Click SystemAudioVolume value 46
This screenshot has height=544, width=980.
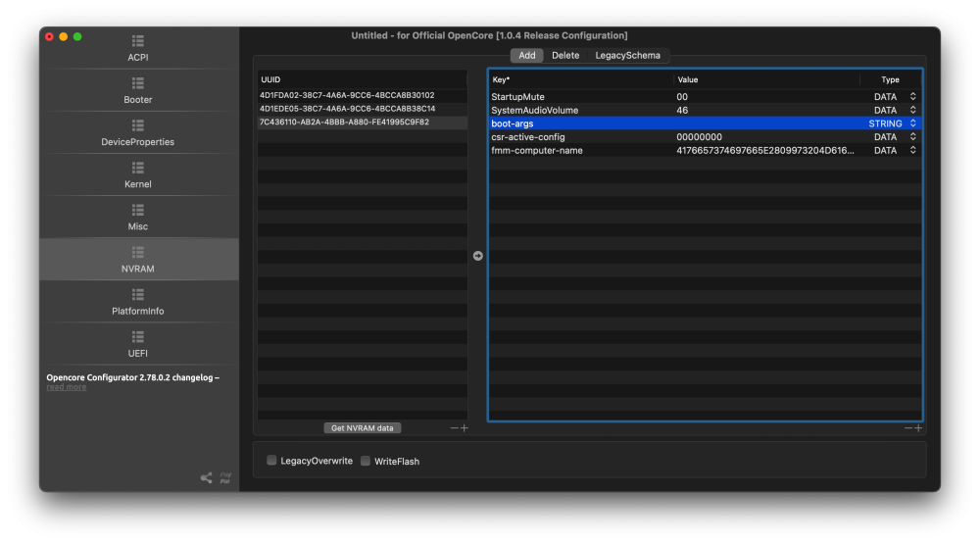pos(682,110)
